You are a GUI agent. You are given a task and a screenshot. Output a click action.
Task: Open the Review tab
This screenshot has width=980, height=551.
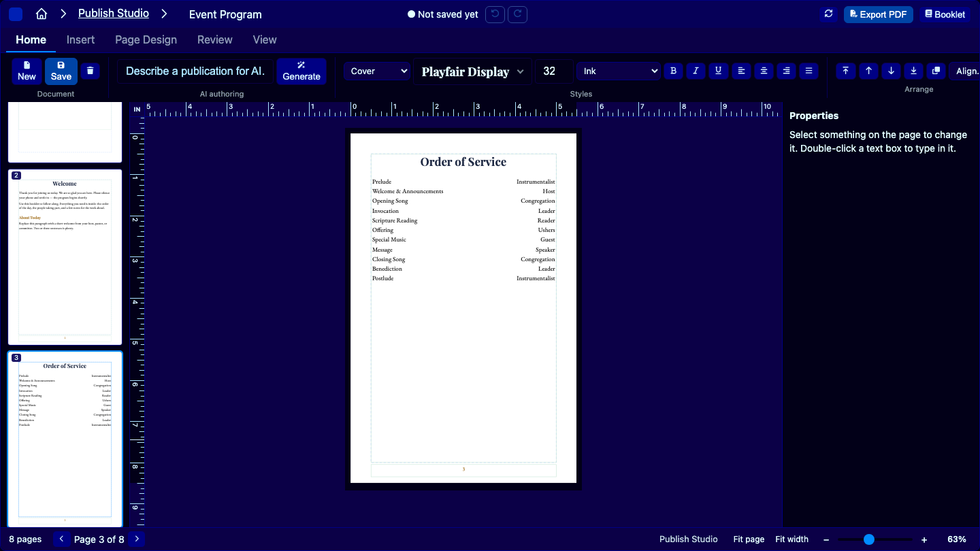point(215,39)
